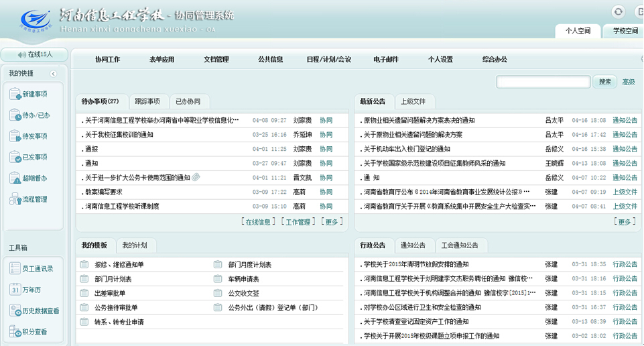The width and height of the screenshot is (644, 346).
Task: Click the refresh icon at top right
Action: click(618, 11)
